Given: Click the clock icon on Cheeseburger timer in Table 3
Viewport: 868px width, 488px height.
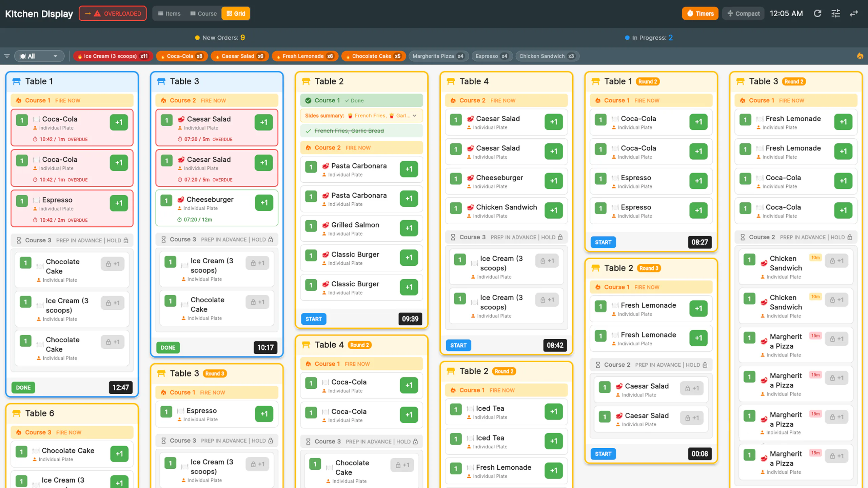Looking at the screenshot, I should (180, 220).
